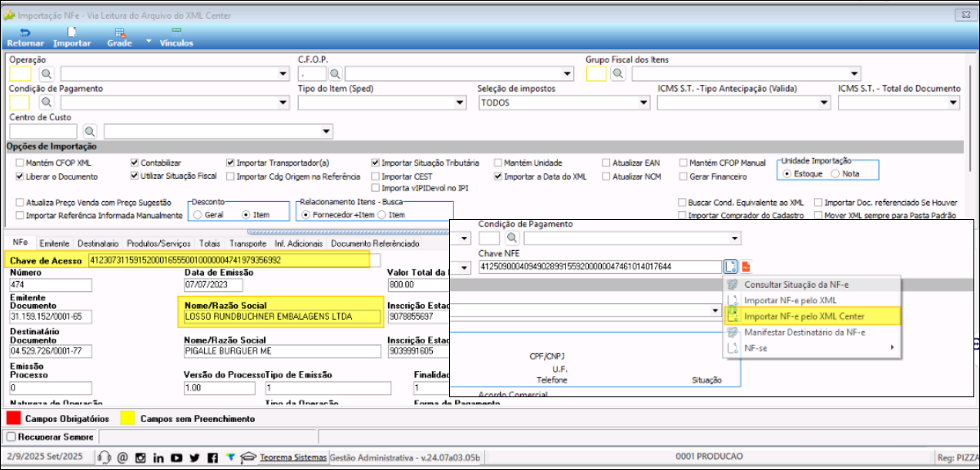Image resolution: width=980 pixels, height=470 pixels.
Task: Click the red Campos Obrigatórios legend swatch
Action: coord(13,418)
